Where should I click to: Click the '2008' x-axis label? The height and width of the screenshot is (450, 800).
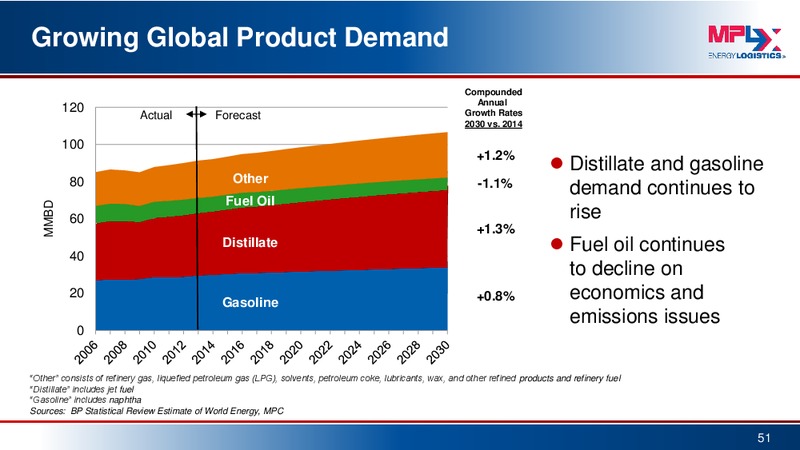coord(115,353)
